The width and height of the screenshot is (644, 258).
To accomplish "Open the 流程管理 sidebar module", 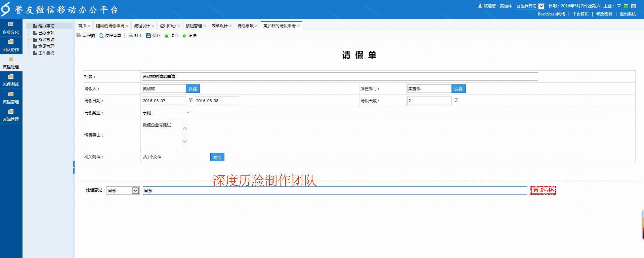I will [x=11, y=98].
